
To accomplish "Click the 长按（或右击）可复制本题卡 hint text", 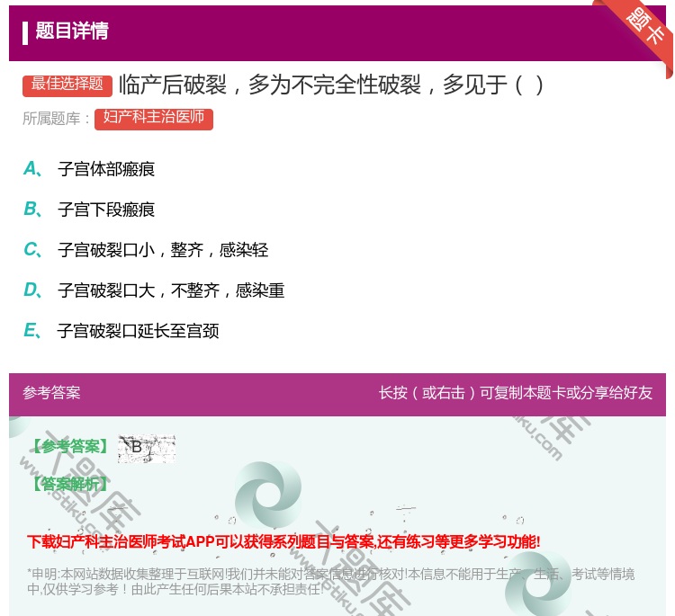I will [x=516, y=393].
